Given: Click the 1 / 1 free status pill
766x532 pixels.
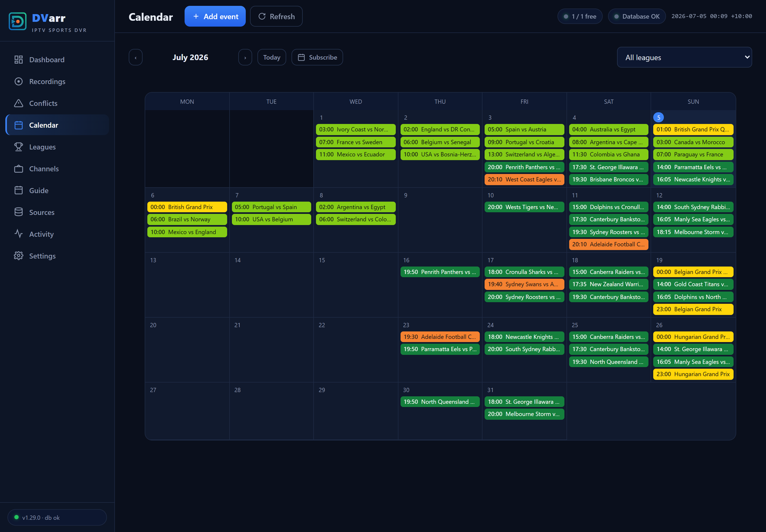Looking at the screenshot, I should pyautogui.click(x=580, y=16).
